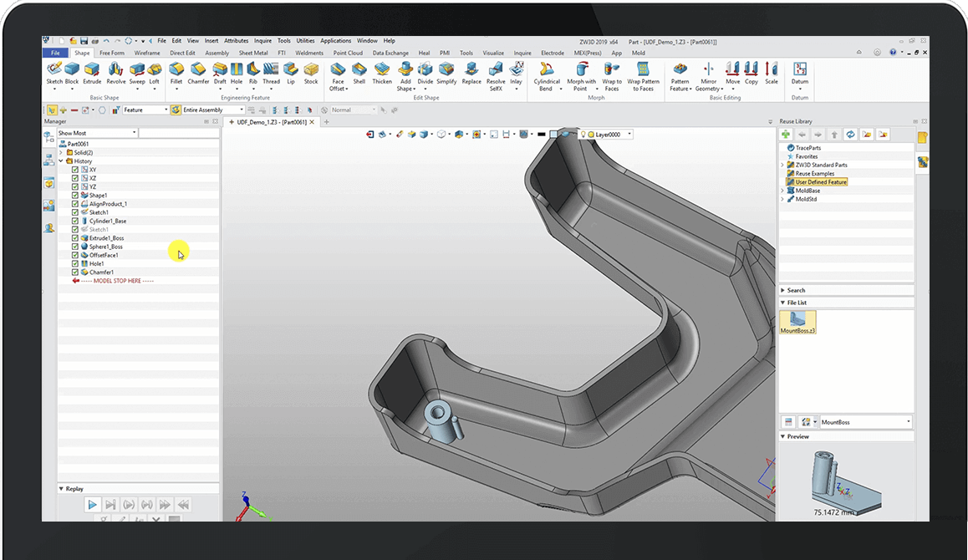Select the Hole1 feature in History

pyautogui.click(x=96, y=263)
